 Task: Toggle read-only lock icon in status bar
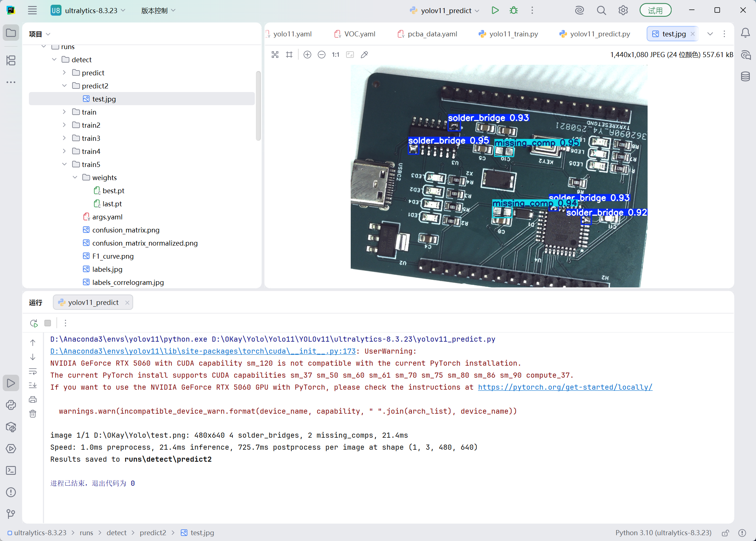tap(725, 533)
